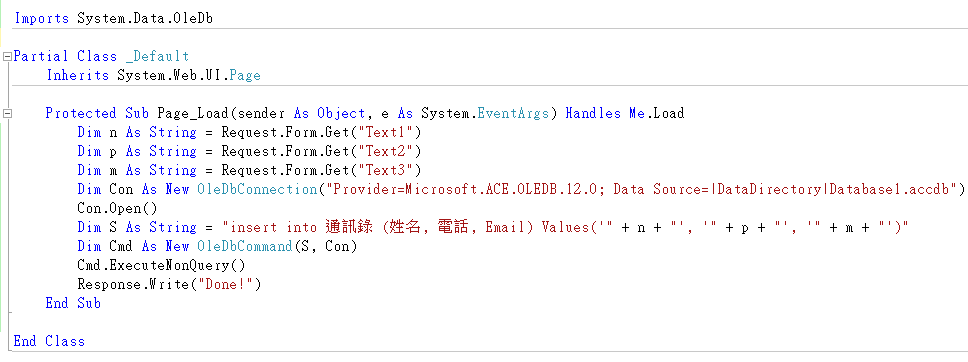
Task: Collapse the Page_Load Sub outline
Action: tap(7, 114)
